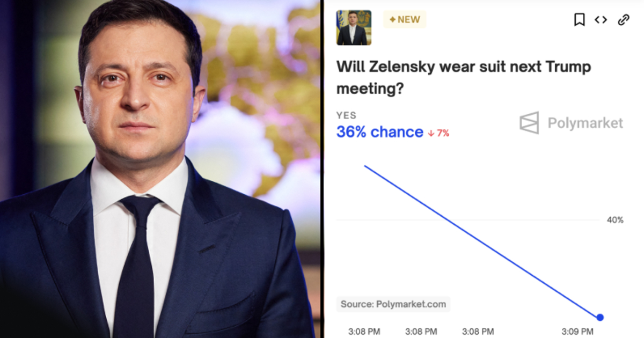644x338 pixels.
Task: Bookmark this market with the bookmark icon
Action: [x=579, y=20]
